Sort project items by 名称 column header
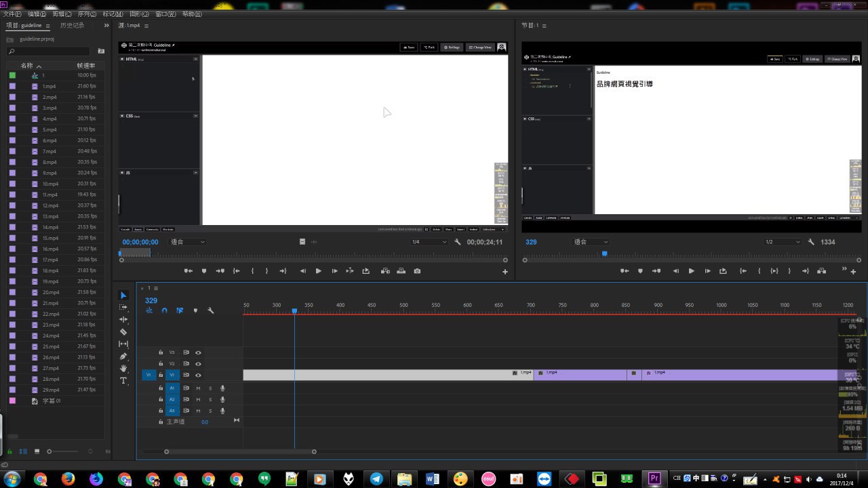The image size is (868, 488). point(27,66)
